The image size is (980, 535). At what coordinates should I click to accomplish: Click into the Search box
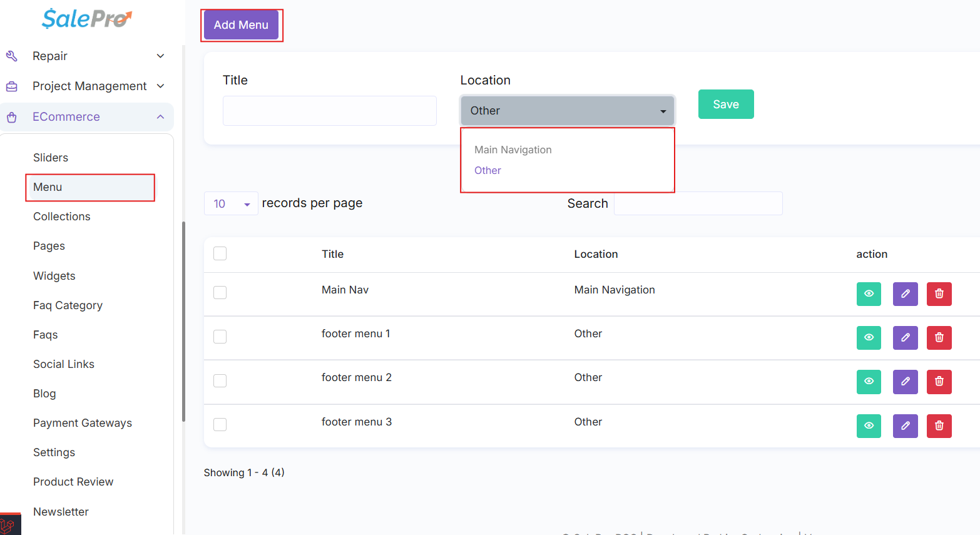tap(698, 203)
